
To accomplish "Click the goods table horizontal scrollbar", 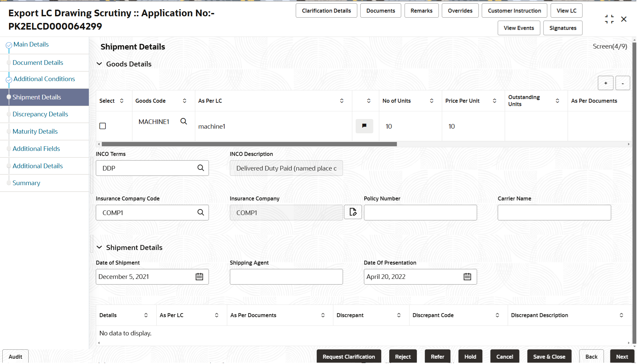I will pyautogui.click(x=249, y=144).
